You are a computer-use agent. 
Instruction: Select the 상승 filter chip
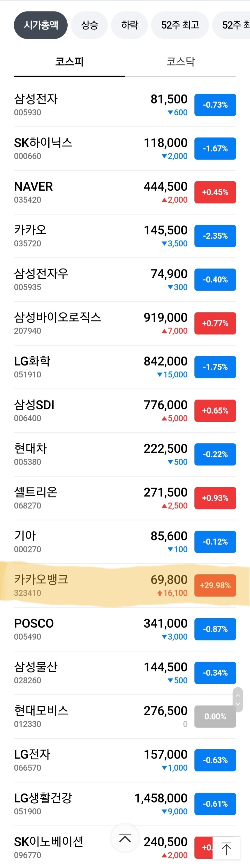[89, 25]
